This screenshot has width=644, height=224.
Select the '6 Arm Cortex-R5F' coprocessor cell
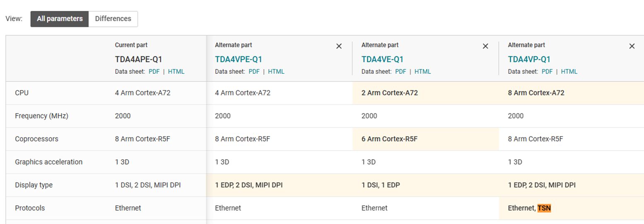click(426, 139)
